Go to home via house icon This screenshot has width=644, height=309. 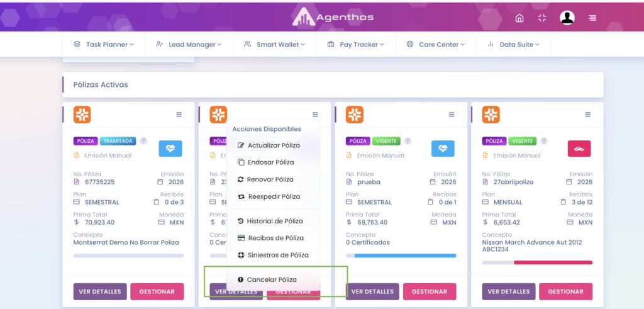pos(519,18)
